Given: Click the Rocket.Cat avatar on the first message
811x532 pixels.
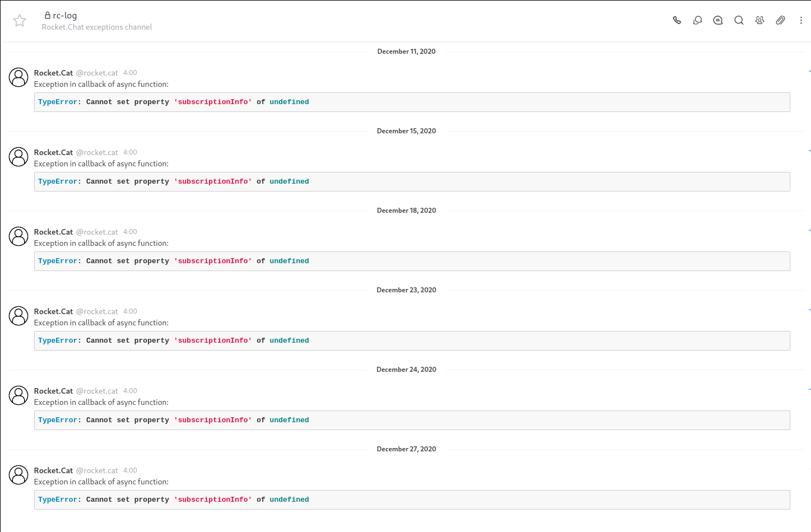Looking at the screenshot, I should coord(18,77).
